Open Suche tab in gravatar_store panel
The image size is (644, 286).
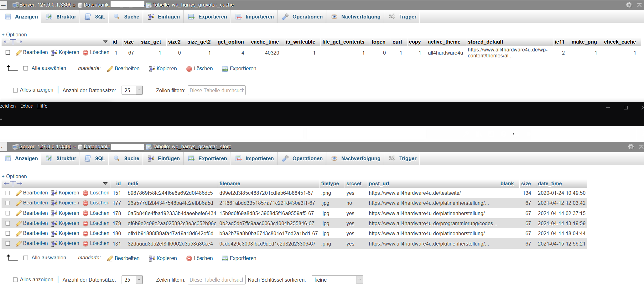[126, 158]
